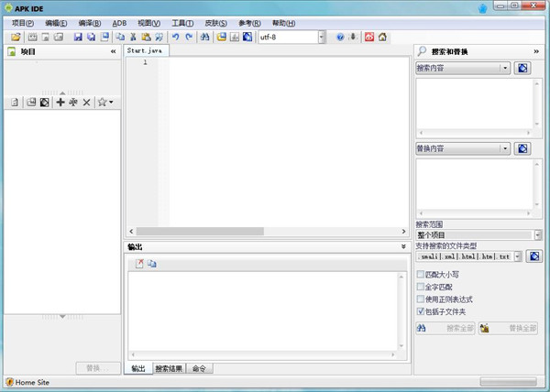550x392 pixels.
Task: Click the status bar progress bar
Action: 508,381
